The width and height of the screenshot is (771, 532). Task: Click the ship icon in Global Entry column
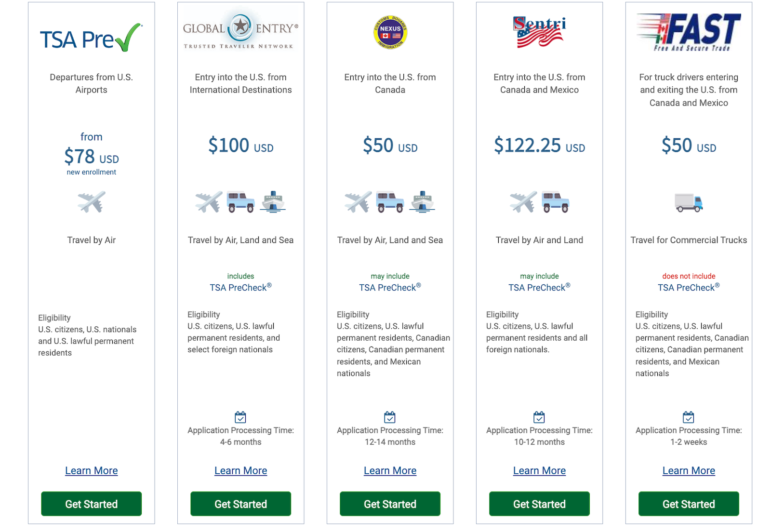click(273, 202)
